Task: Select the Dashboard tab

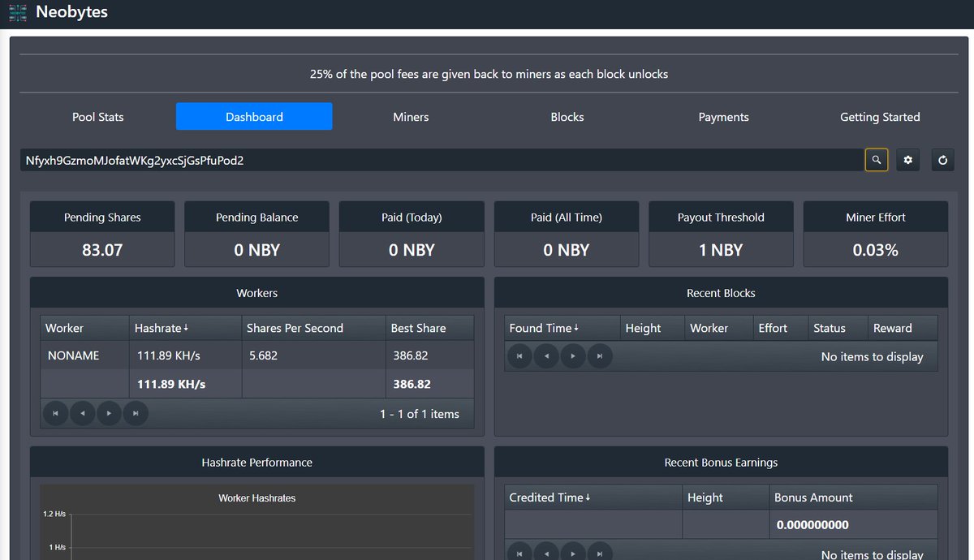Action: [x=254, y=117]
